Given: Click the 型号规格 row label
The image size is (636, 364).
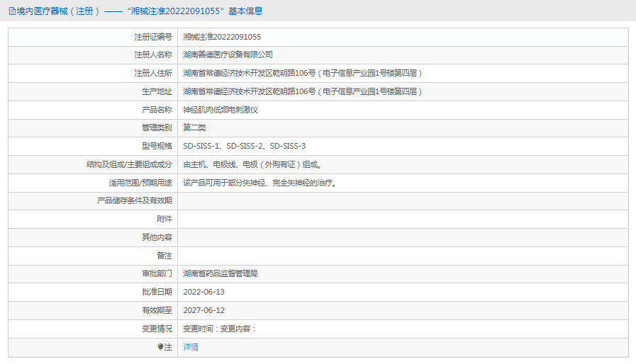Looking at the screenshot, I should 157,146.
